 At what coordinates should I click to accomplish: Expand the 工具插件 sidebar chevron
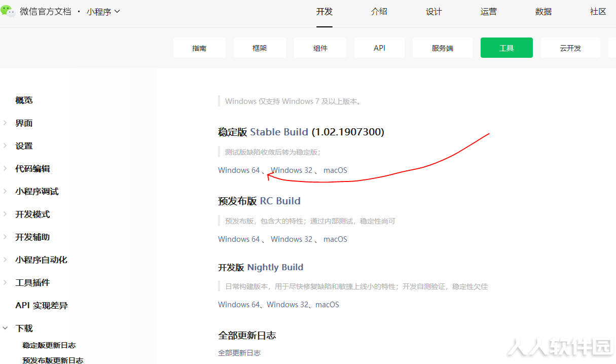[x=5, y=282]
